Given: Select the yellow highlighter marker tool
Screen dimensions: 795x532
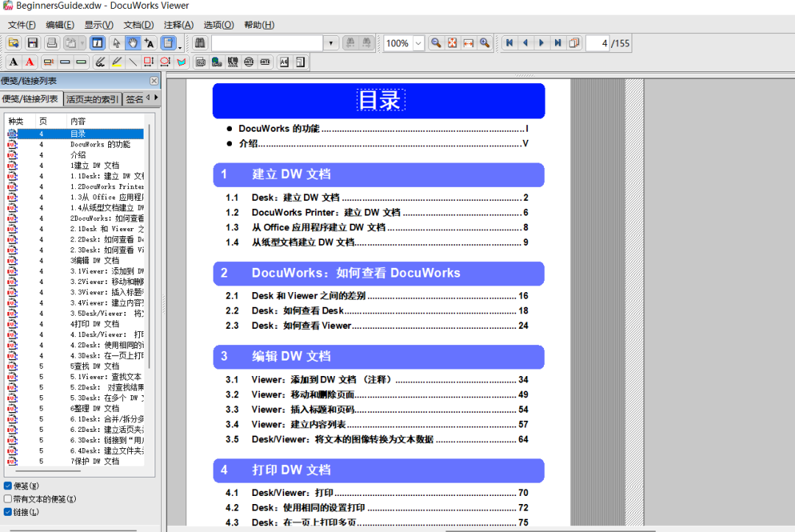Looking at the screenshot, I should point(116,62).
